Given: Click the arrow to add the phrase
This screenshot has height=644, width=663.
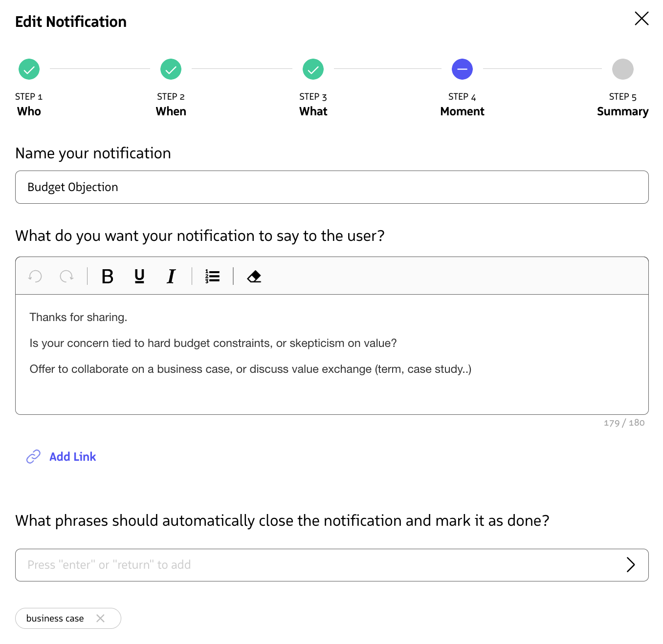Looking at the screenshot, I should click(x=631, y=565).
